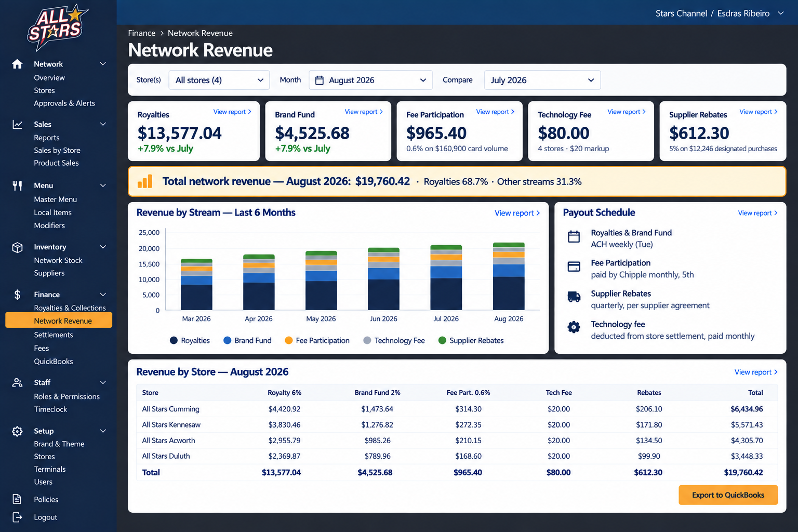
Task: Click the Supplier Rebates legend color dot
Action: [x=443, y=340]
